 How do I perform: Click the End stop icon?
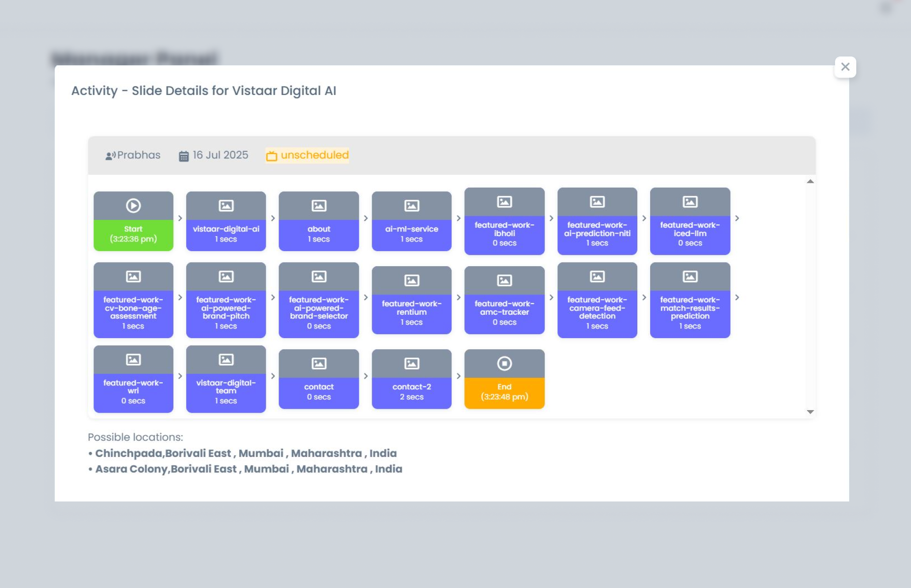click(x=504, y=363)
